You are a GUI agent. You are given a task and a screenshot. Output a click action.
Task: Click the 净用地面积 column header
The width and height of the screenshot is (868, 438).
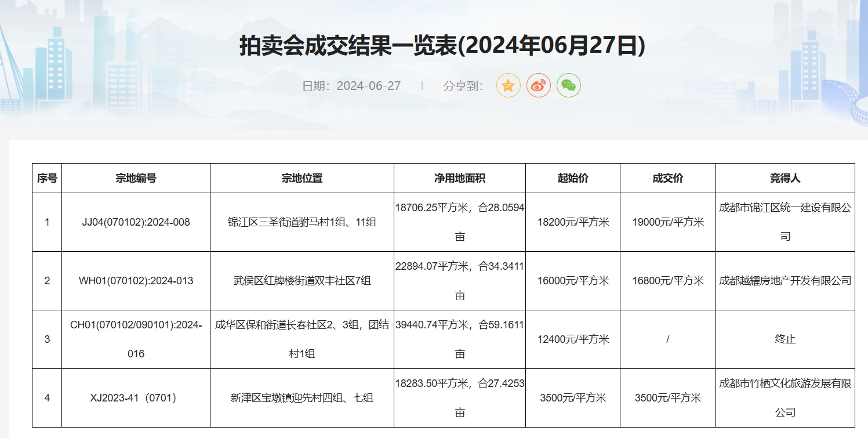coord(460,178)
